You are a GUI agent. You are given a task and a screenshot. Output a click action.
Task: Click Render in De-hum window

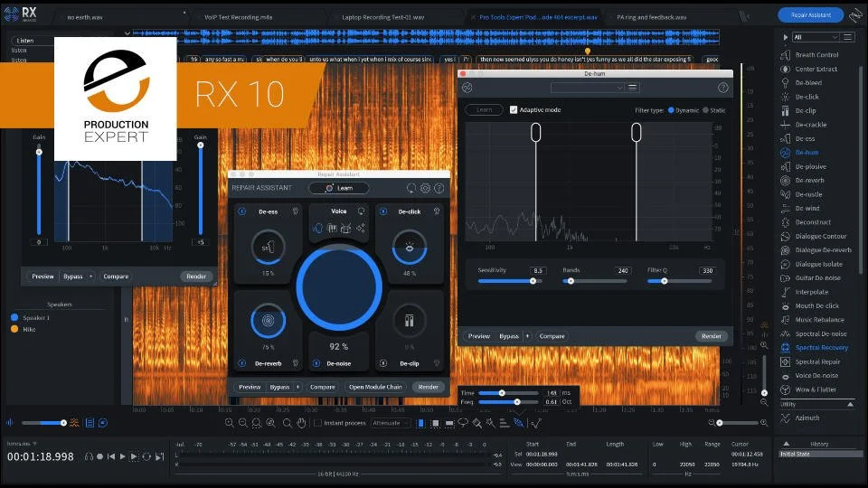712,336
